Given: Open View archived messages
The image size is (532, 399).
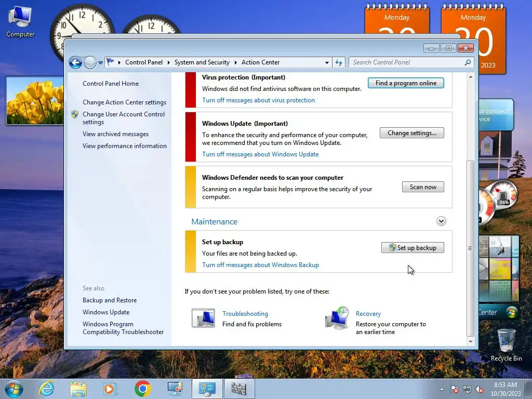Looking at the screenshot, I should (116, 134).
